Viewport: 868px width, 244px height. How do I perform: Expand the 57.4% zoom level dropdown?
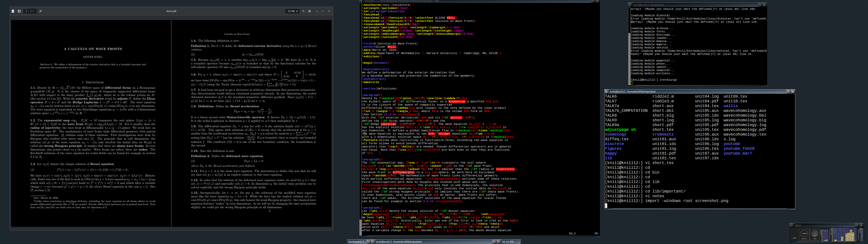coord(292,11)
